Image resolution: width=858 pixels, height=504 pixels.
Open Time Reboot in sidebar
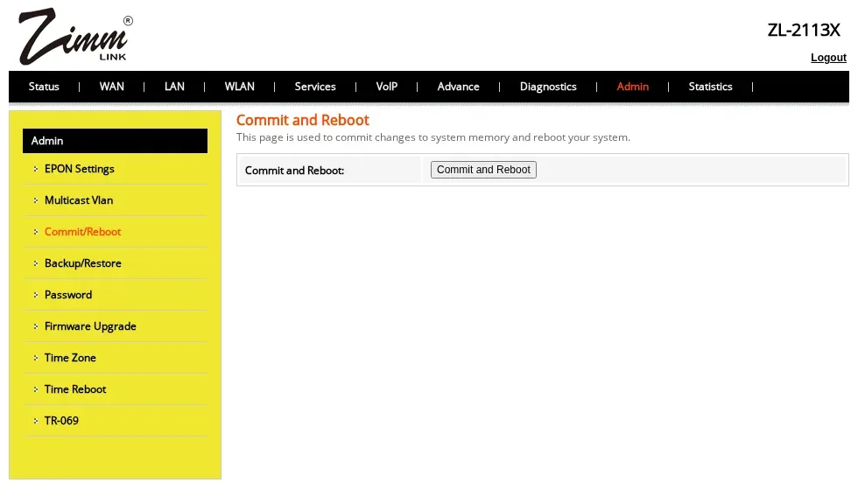pyautogui.click(x=75, y=389)
